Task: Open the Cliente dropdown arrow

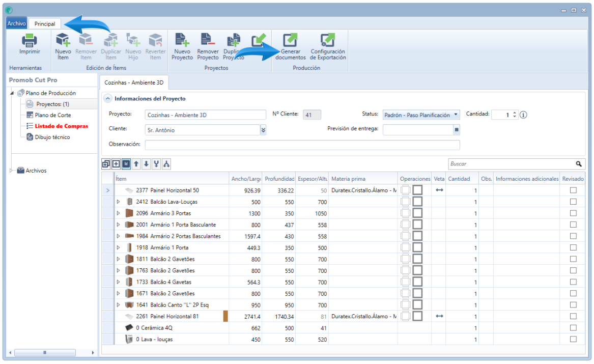Action: (263, 130)
